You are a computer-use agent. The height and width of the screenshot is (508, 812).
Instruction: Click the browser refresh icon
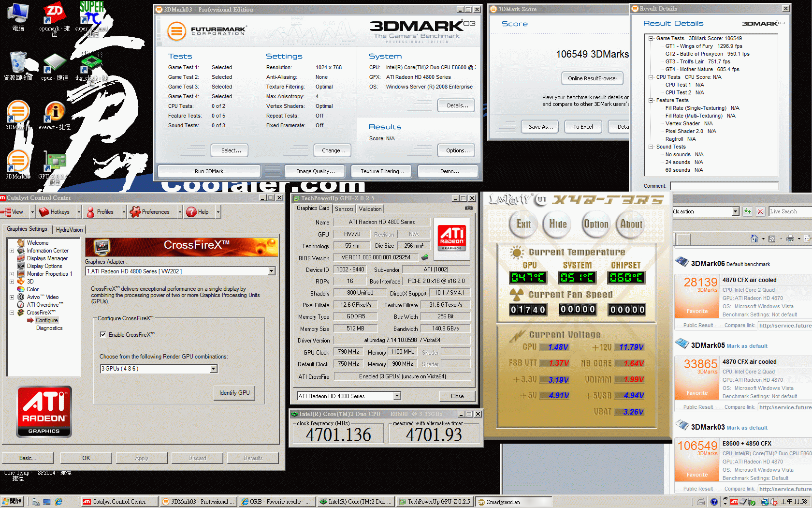(748, 211)
